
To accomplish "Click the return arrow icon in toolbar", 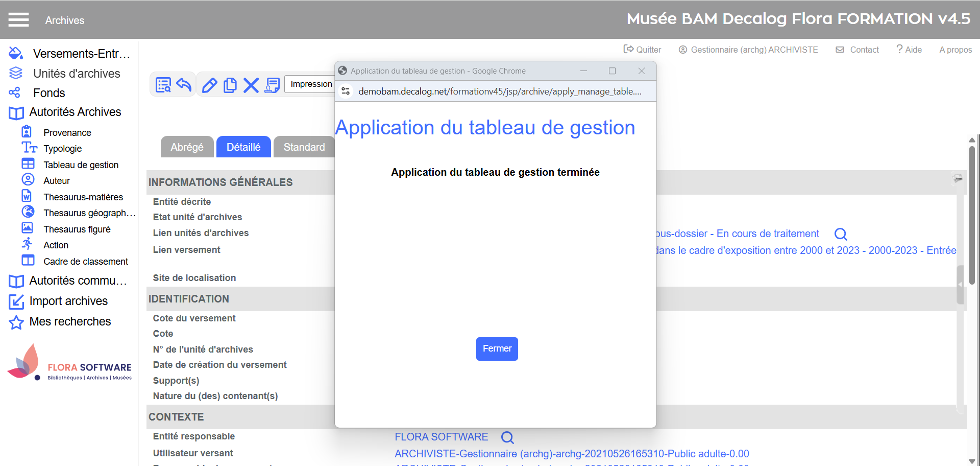I will coord(184,85).
